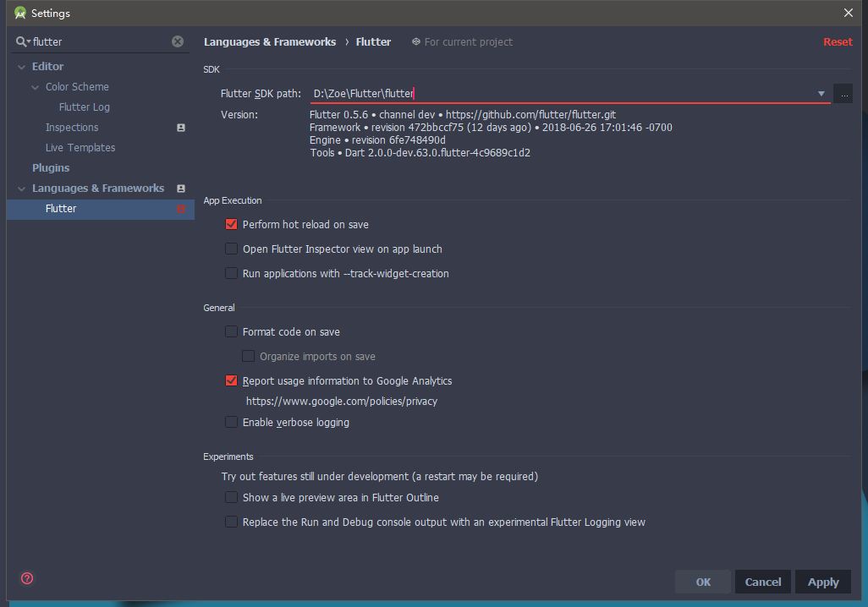This screenshot has height=607, width=868.
Task: Open Google privacy policy link
Action: 342,402
